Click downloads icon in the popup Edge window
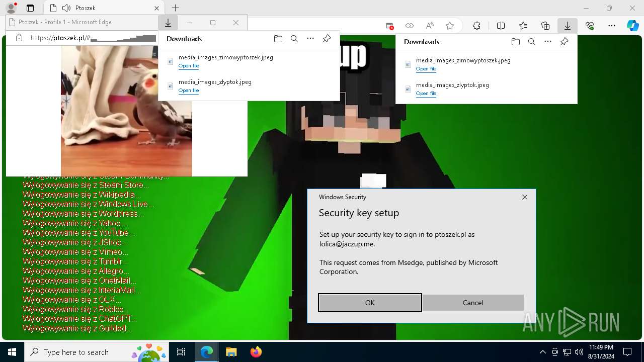Viewport: 644px width, 362px height. click(168, 23)
